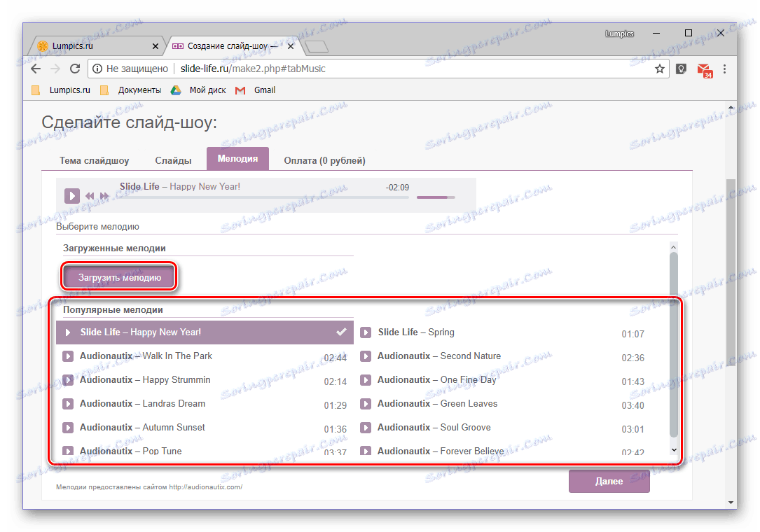Select melody Audionautix – Landras Dream
This screenshot has height=532, width=760.
click(x=205, y=404)
